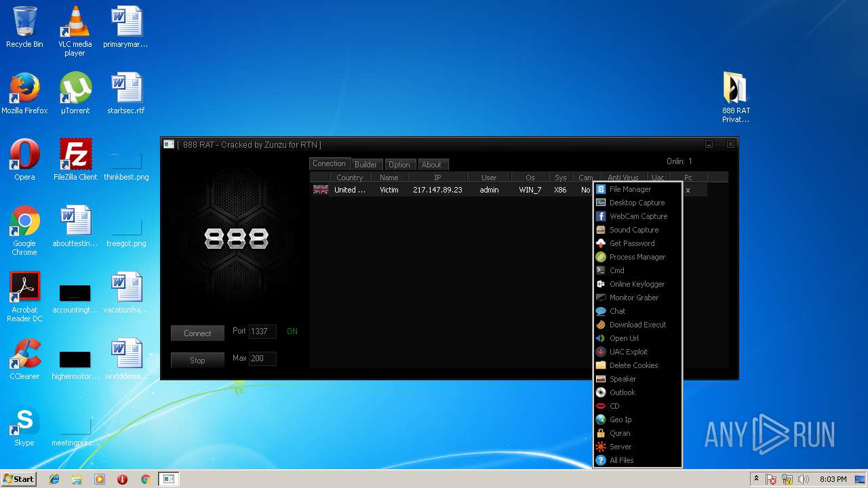Image resolution: width=868 pixels, height=488 pixels.
Task: Click the Desktop Capture menu icon
Action: pyautogui.click(x=601, y=203)
